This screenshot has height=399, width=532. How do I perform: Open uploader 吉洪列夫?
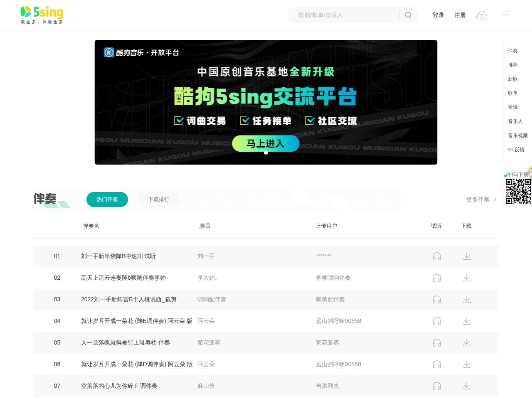point(328,386)
